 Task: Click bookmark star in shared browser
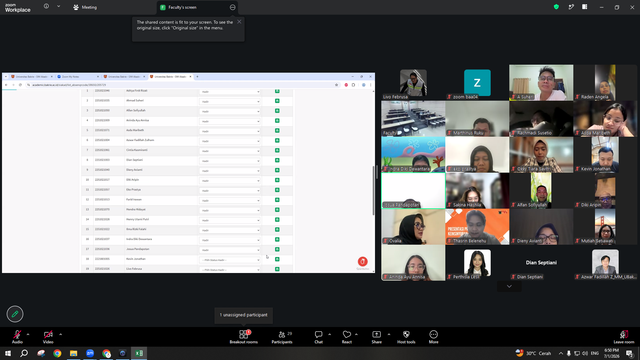(336, 85)
